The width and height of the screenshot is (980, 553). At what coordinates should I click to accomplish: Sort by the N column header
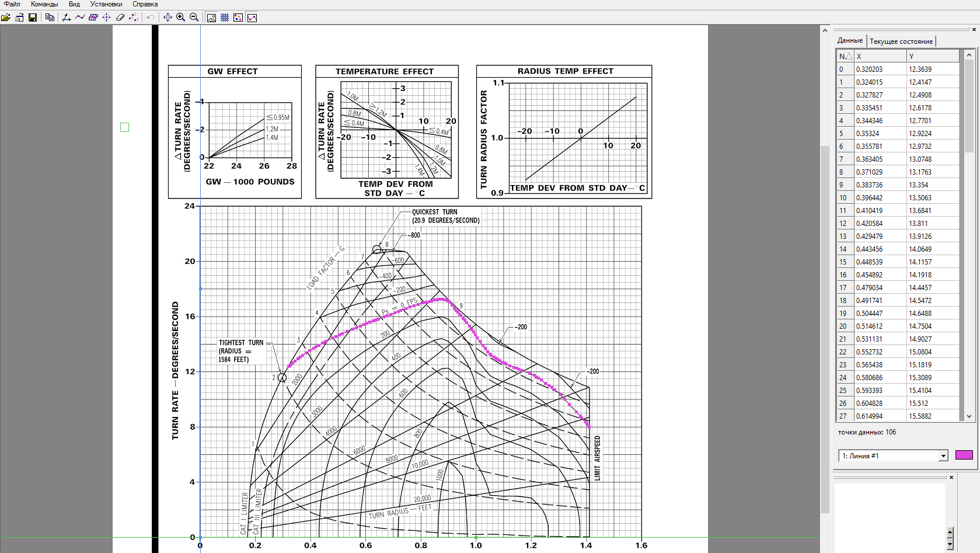pos(845,56)
